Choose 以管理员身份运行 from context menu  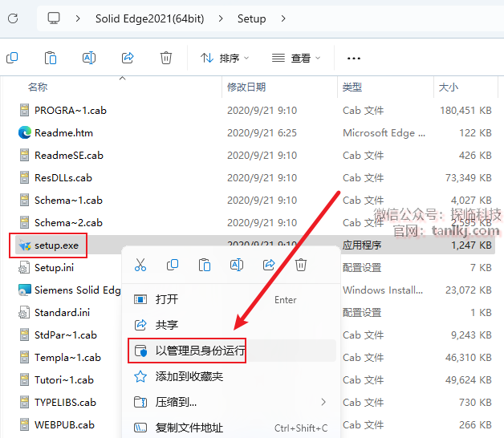coord(231,351)
